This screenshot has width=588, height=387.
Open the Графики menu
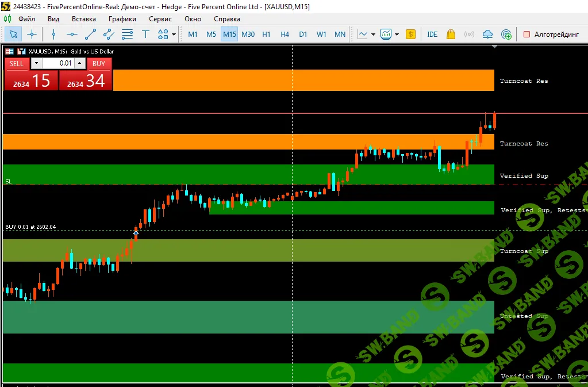122,19
